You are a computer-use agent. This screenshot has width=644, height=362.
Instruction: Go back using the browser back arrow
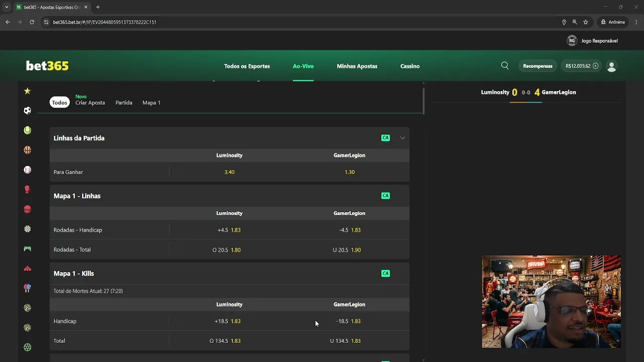8,22
